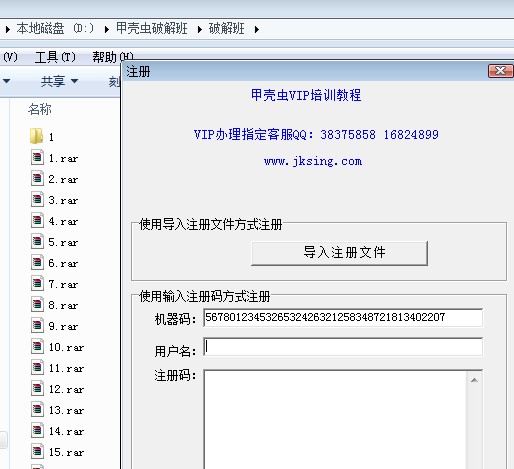Select the 15.rar archive icon
The width and height of the screenshot is (514, 469).
tap(37, 452)
